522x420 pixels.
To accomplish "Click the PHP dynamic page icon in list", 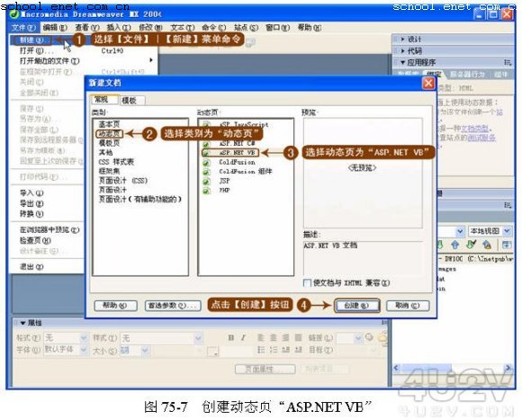I will [x=206, y=191].
